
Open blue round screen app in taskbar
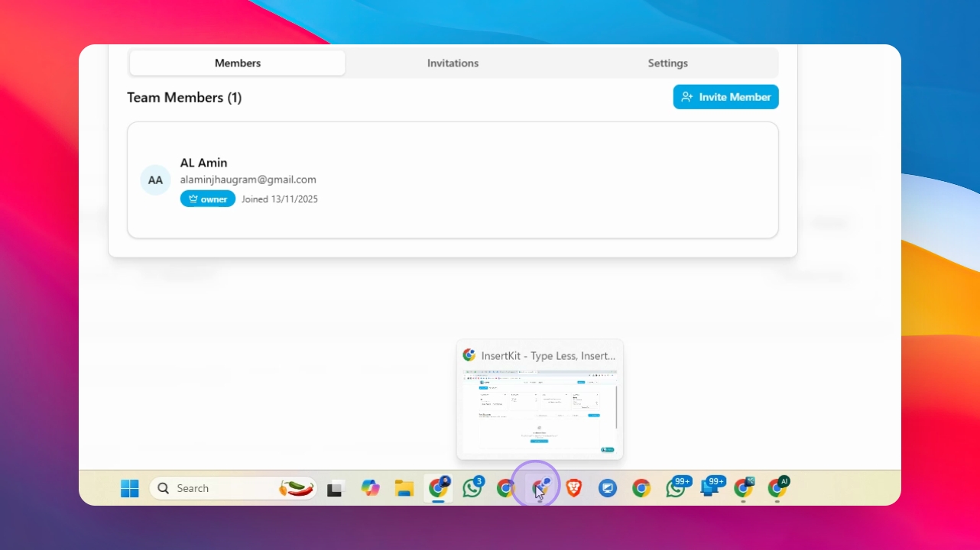[x=608, y=488]
